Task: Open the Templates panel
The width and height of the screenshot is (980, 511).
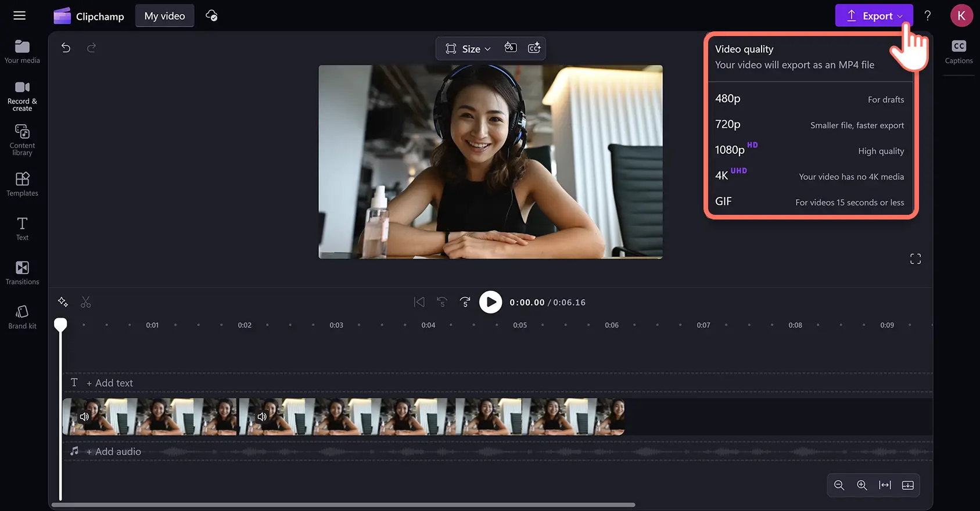Action: (x=22, y=184)
